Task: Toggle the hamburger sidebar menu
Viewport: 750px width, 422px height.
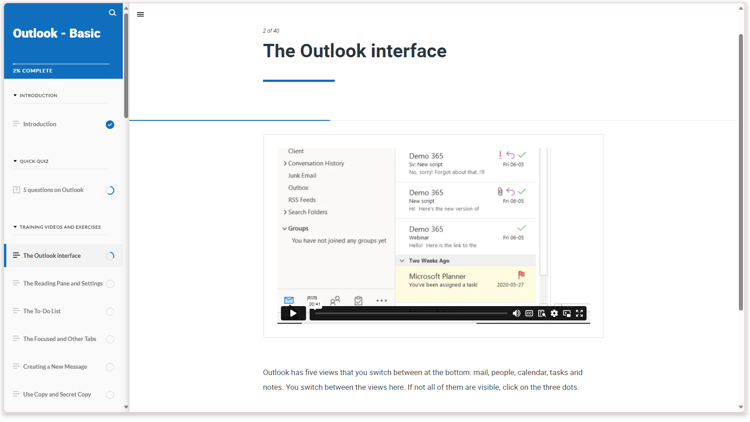Action: 140,15
